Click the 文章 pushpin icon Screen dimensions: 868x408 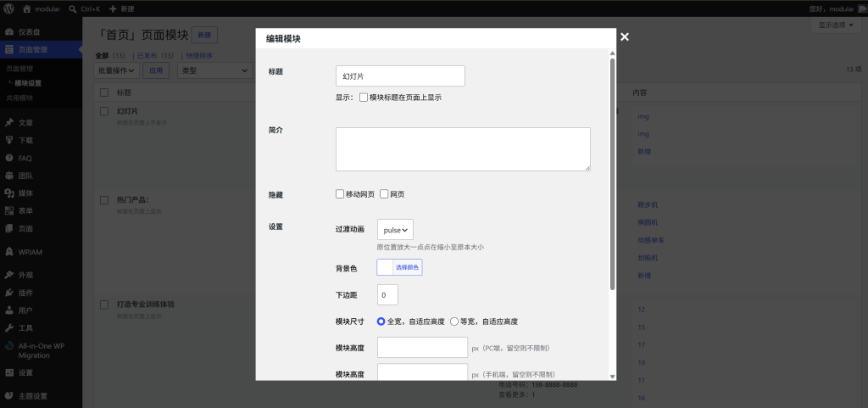point(8,123)
